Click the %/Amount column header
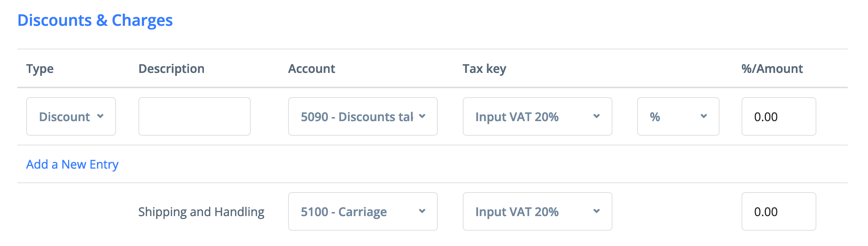The height and width of the screenshot is (246, 868). coord(772,69)
